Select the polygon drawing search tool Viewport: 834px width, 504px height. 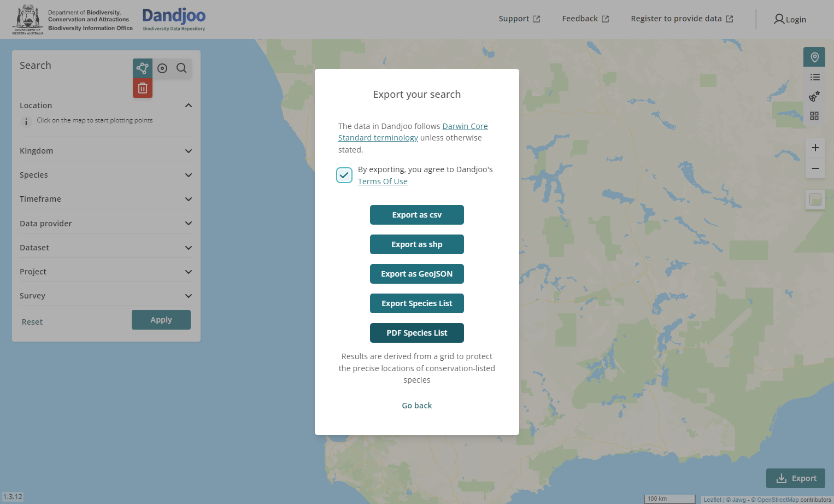coord(143,68)
